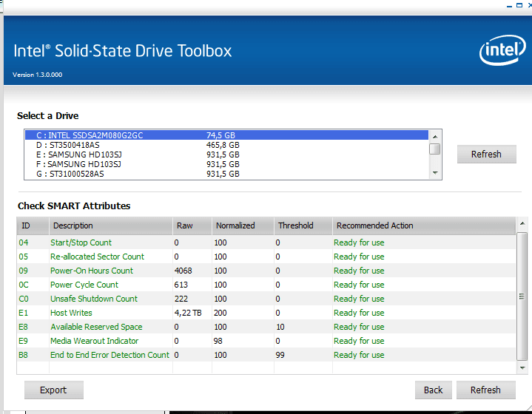Click normalized value 98
Image resolution: width=532 pixels, height=414 pixels.
[x=218, y=341]
